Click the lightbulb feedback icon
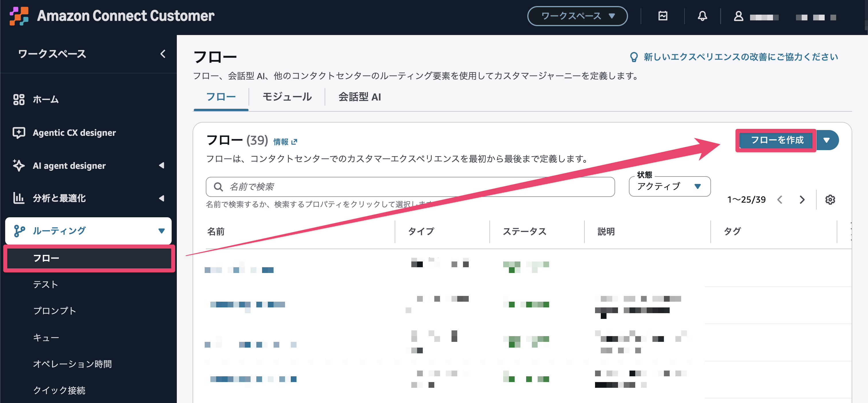 pos(634,57)
